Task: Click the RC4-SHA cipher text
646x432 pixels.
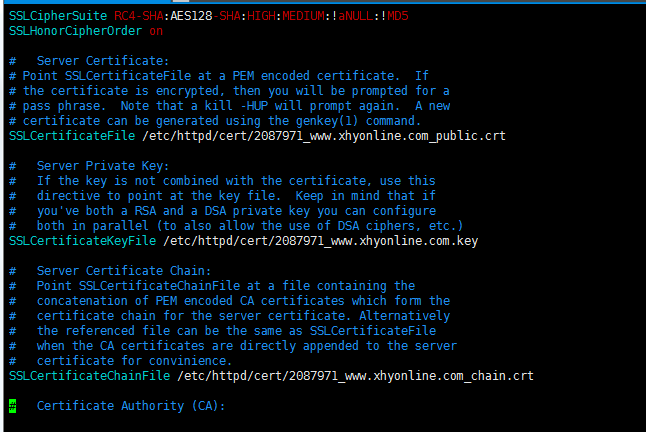Action: pos(139,16)
